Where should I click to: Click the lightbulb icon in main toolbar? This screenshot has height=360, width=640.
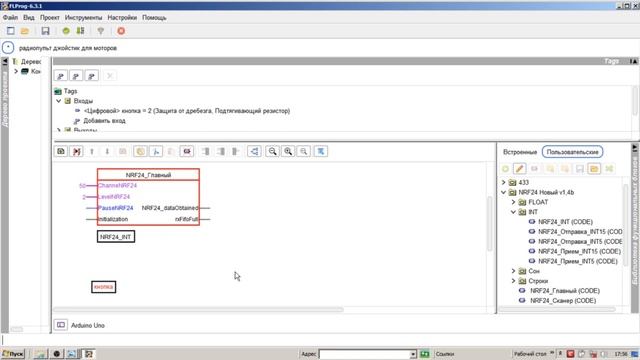point(101,31)
